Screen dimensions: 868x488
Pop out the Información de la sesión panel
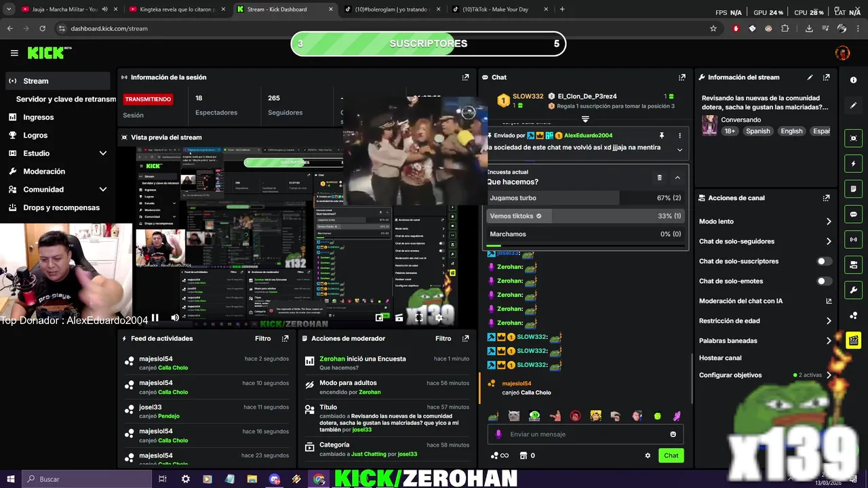[465, 77]
